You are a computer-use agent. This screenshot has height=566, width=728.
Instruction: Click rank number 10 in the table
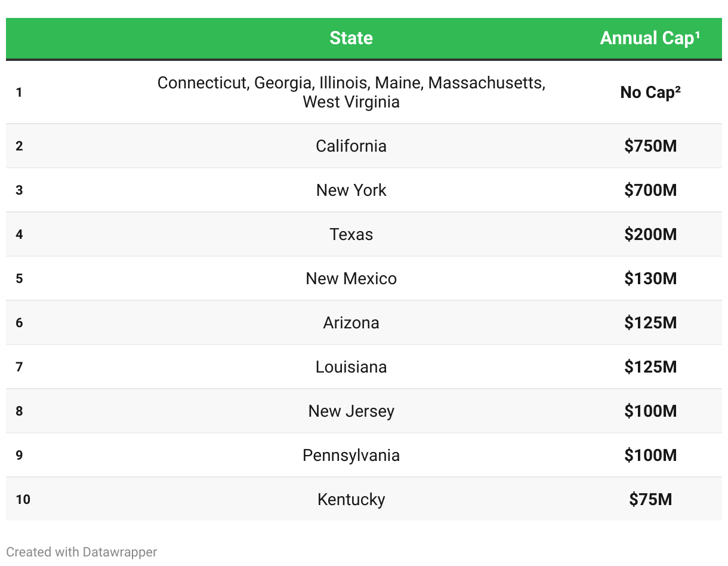tap(23, 499)
